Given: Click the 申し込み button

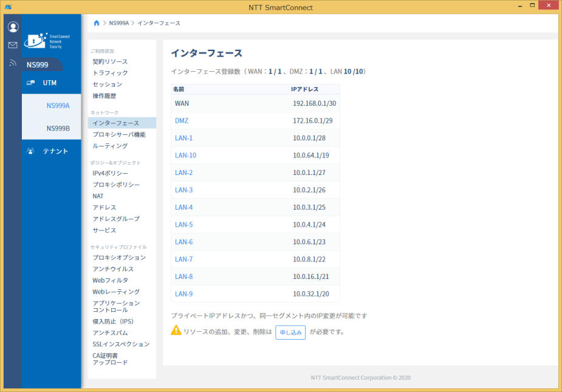Looking at the screenshot, I should click(290, 332).
